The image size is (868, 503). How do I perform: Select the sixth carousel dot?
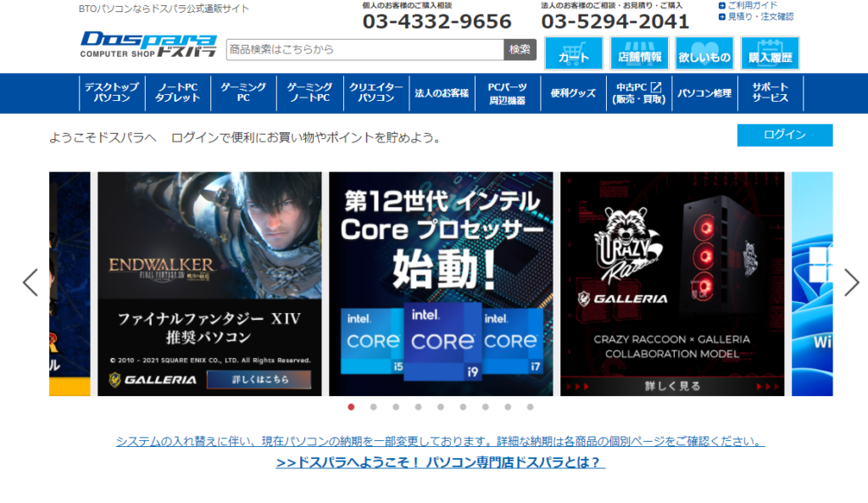click(x=463, y=407)
